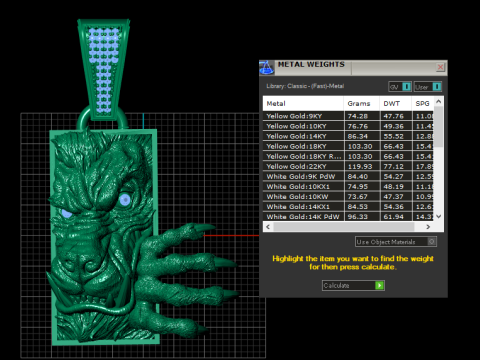Screen dimensions: 480x360
Task: Click the 47.37 DWT value
Action: pyautogui.click(x=393, y=196)
